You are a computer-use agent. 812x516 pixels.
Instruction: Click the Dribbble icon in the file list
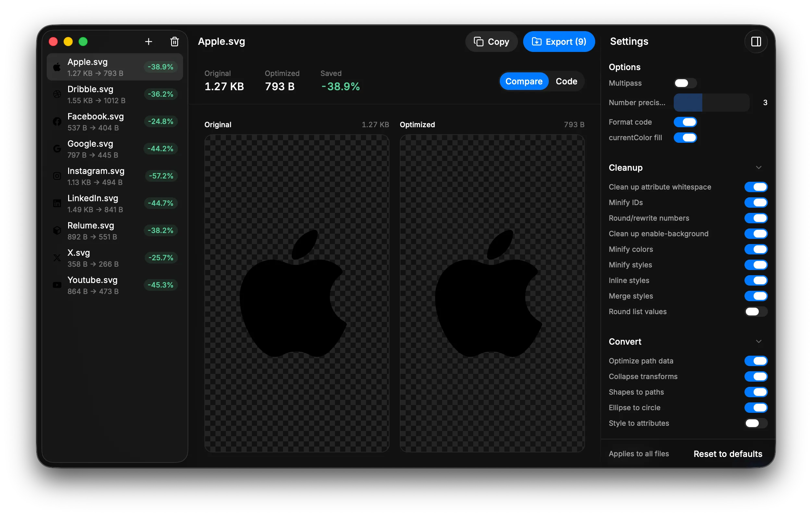click(57, 94)
